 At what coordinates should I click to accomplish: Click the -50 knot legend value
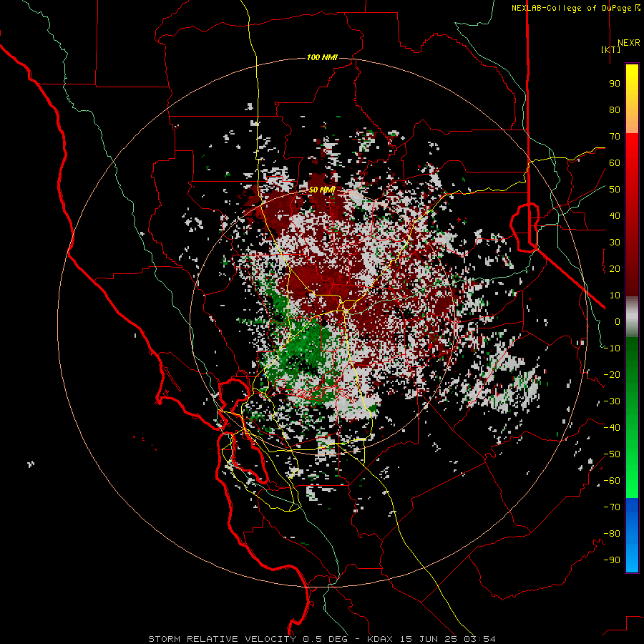[612, 454]
